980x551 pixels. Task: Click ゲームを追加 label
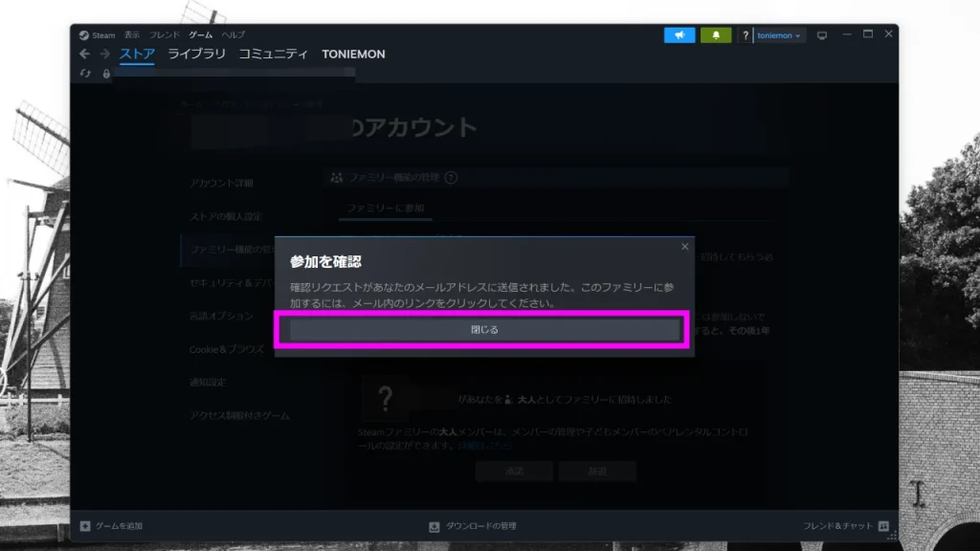tap(119, 526)
